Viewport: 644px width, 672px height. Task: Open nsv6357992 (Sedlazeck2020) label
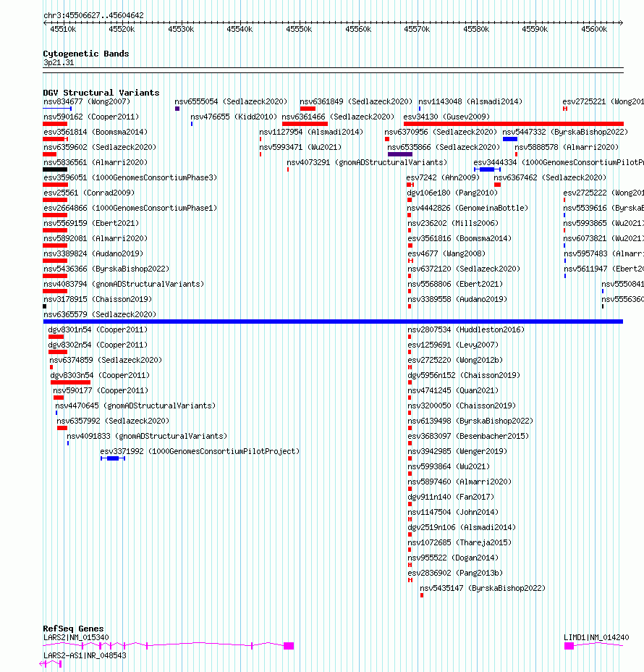pyautogui.click(x=113, y=421)
